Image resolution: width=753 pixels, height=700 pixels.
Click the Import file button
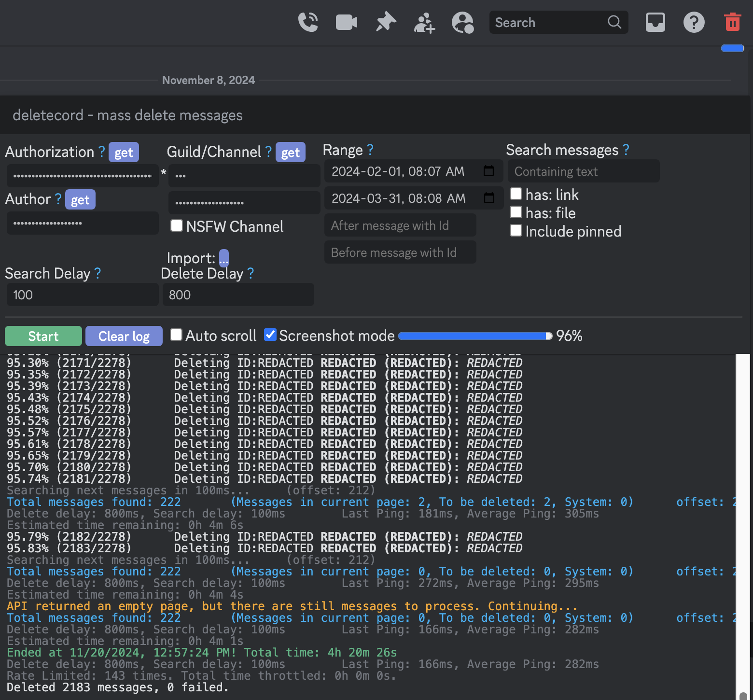224,258
